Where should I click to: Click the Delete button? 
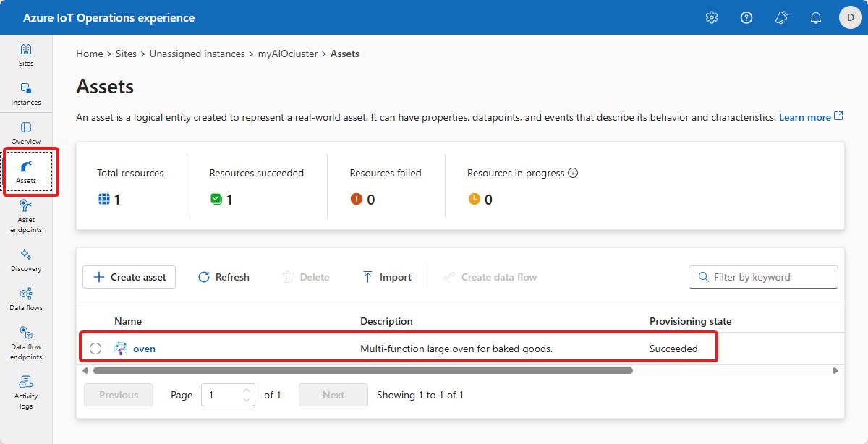click(x=305, y=277)
